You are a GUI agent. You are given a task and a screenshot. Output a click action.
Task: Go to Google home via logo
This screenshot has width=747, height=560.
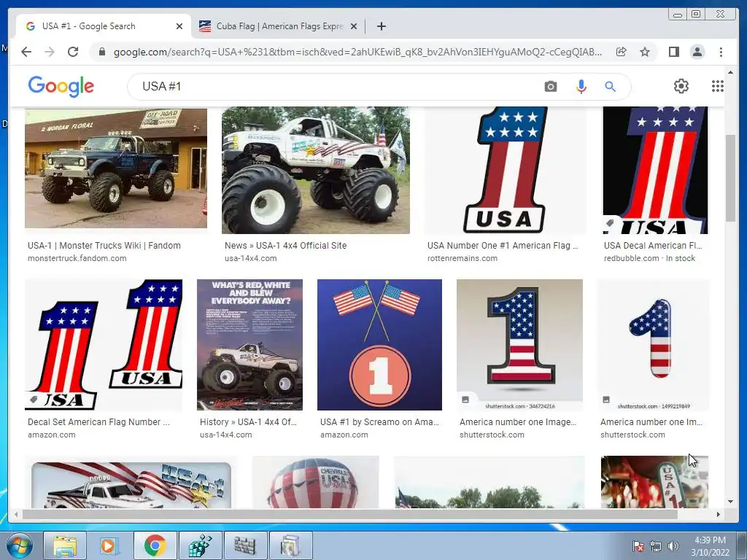tap(61, 87)
